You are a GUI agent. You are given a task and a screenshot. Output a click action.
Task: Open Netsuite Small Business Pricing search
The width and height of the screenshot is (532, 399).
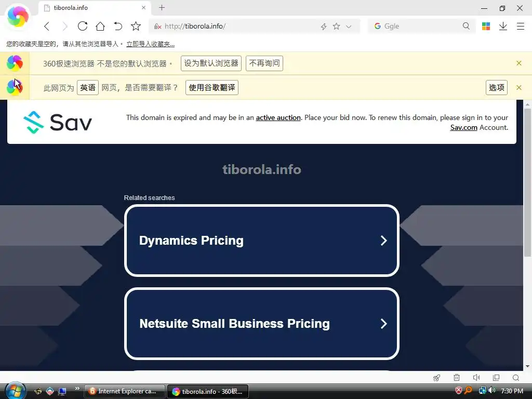(262, 324)
